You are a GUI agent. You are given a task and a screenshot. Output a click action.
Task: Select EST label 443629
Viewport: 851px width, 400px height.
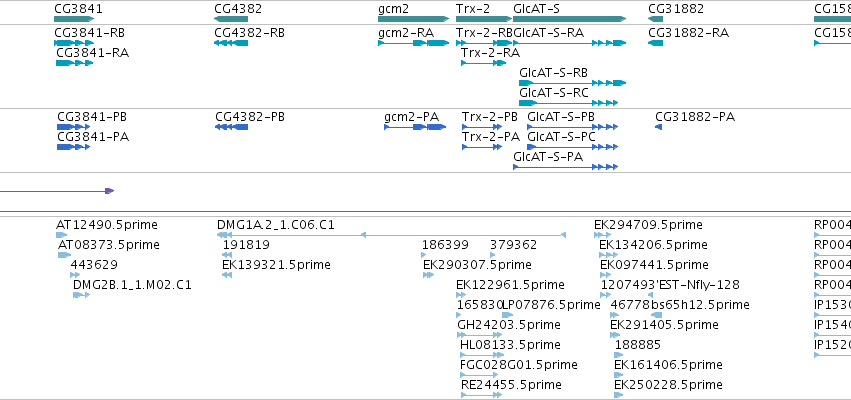[x=94, y=265]
